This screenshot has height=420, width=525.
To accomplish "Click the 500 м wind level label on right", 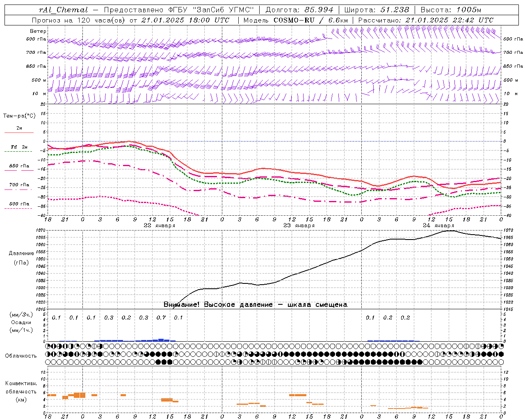I will pyautogui.click(x=510, y=80).
